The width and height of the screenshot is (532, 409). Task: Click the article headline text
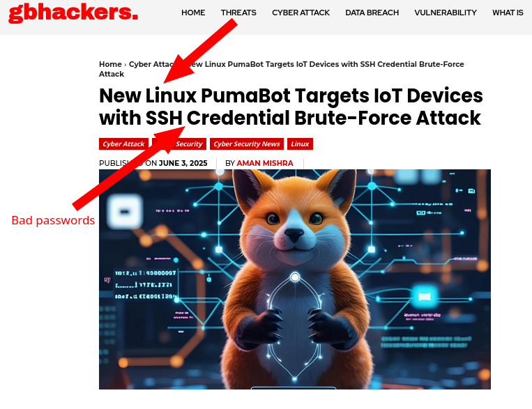pyautogui.click(x=291, y=107)
